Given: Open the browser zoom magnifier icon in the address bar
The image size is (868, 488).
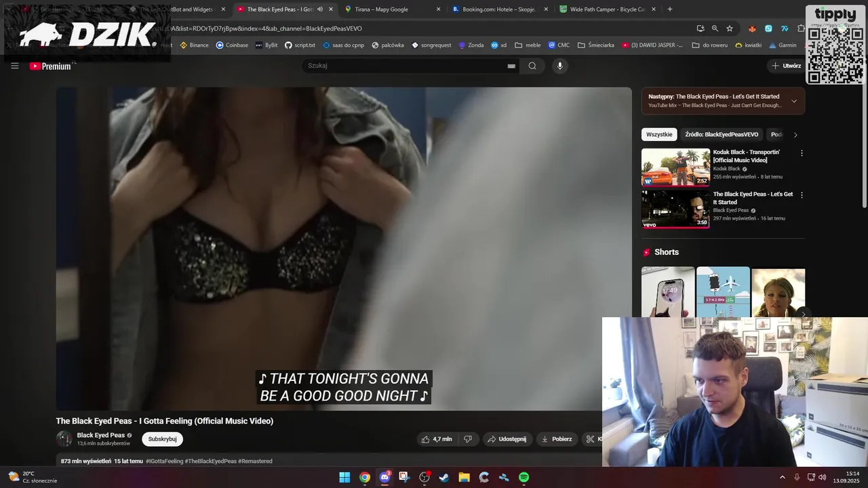Looking at the screenshot, I should [x=715, y=28].
